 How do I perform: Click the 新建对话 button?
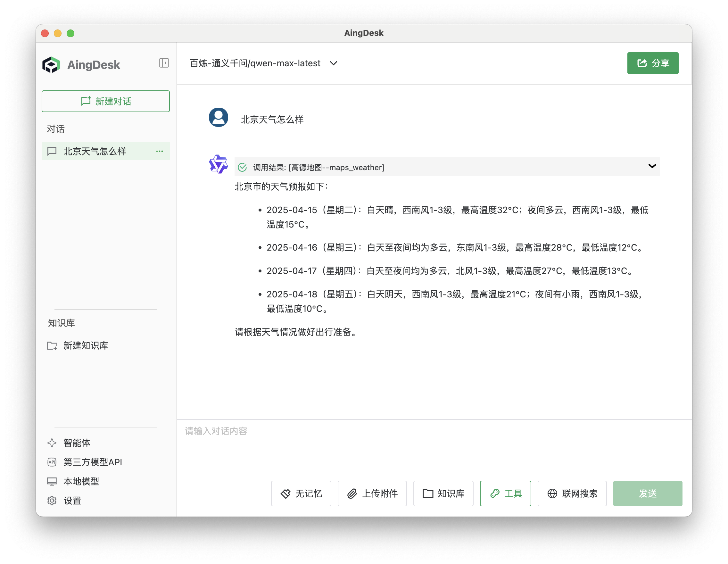point(106,101)
